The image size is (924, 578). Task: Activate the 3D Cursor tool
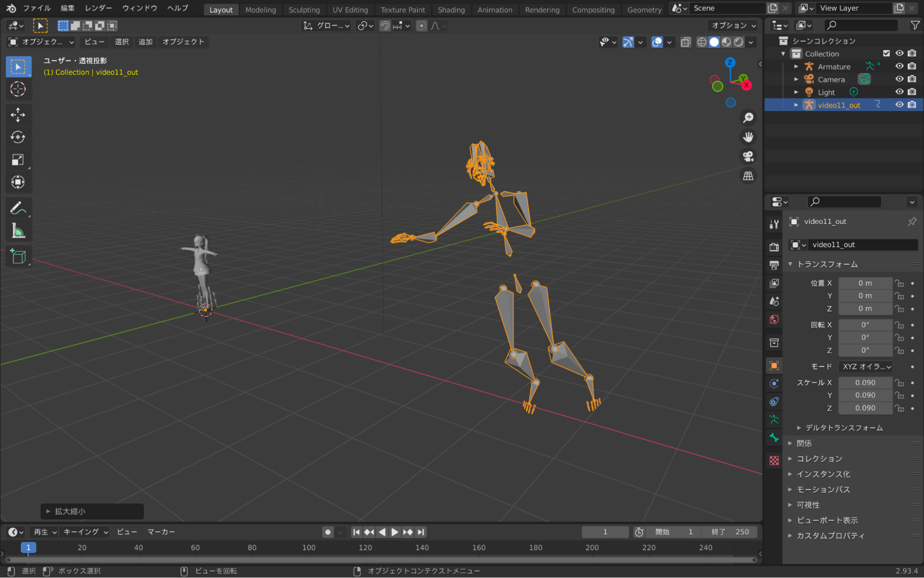click(18, 89)
